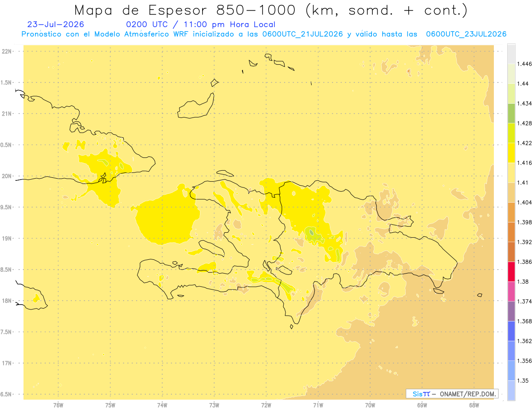Click the colorbar value "1.374"
Viewport: 532px width, 411px height.
click(x=524, y=301)
